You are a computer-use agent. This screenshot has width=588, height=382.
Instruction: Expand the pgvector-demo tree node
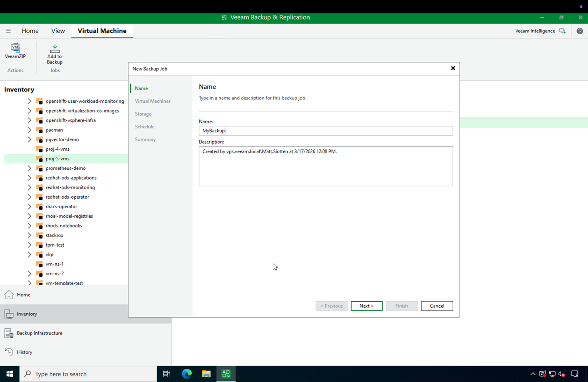(29, 139)
